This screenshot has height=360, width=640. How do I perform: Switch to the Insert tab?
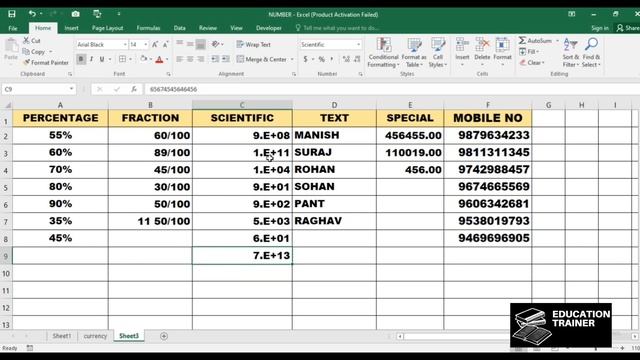click(71, 28)
